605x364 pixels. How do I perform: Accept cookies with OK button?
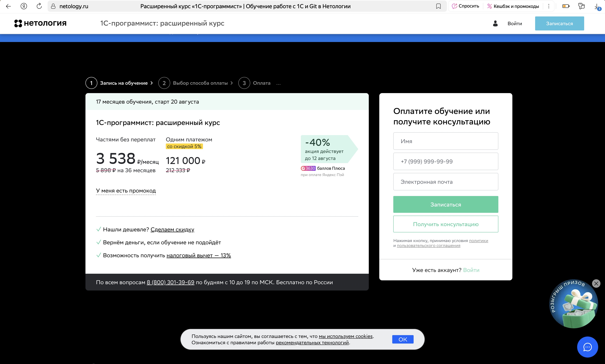[403, 339]
